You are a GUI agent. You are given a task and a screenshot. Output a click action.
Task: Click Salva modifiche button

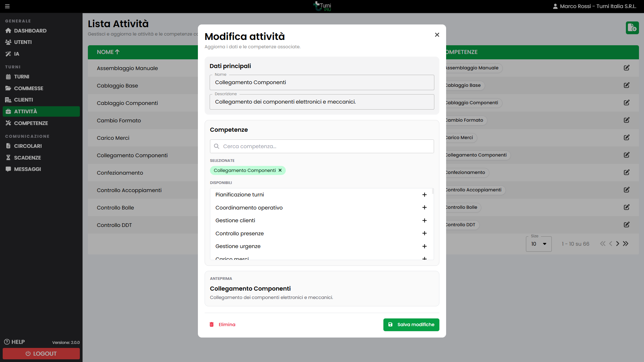pos(411,324)
